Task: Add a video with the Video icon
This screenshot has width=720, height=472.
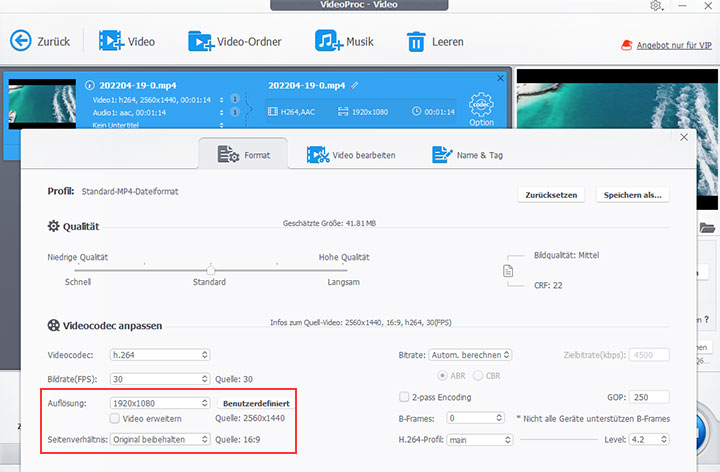Action: (110, 41)
